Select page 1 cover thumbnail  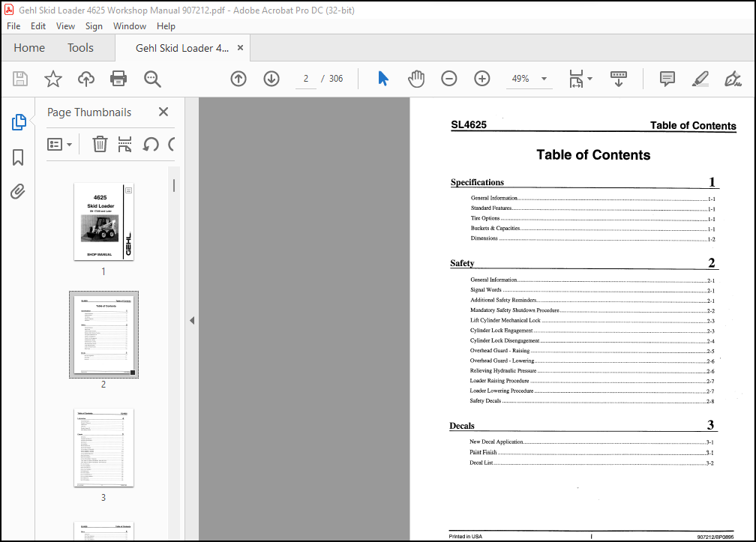(x=103, y=222)
